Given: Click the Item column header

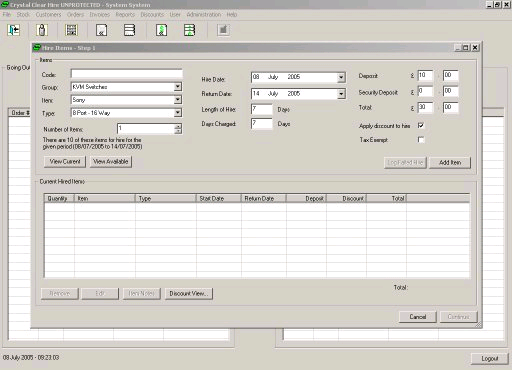Looking at the screenshot, I should (x=105, y=198).
